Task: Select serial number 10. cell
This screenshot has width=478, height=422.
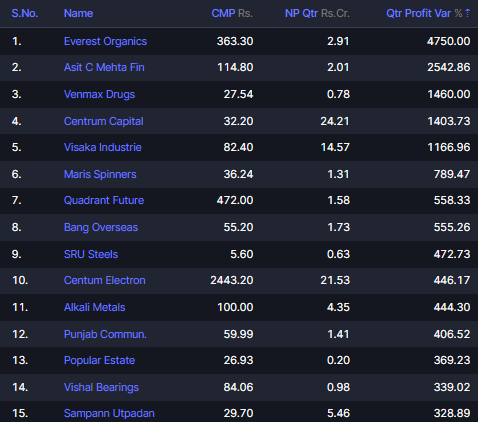Action: click(20, 280)
